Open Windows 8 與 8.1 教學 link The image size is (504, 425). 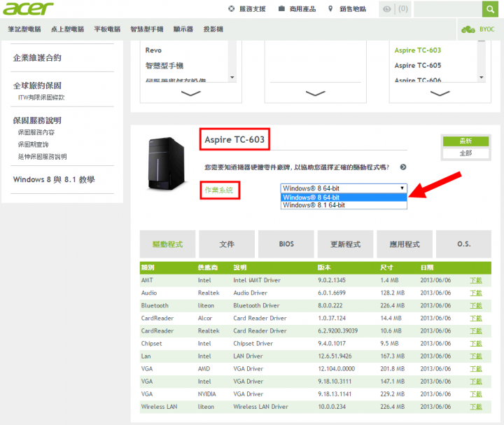[x=54, y=179]
